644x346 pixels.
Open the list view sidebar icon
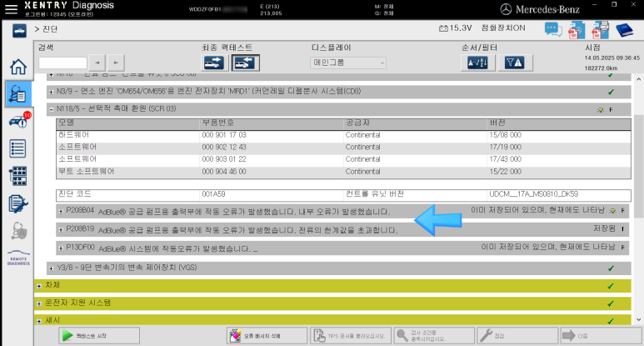point(17,148)
